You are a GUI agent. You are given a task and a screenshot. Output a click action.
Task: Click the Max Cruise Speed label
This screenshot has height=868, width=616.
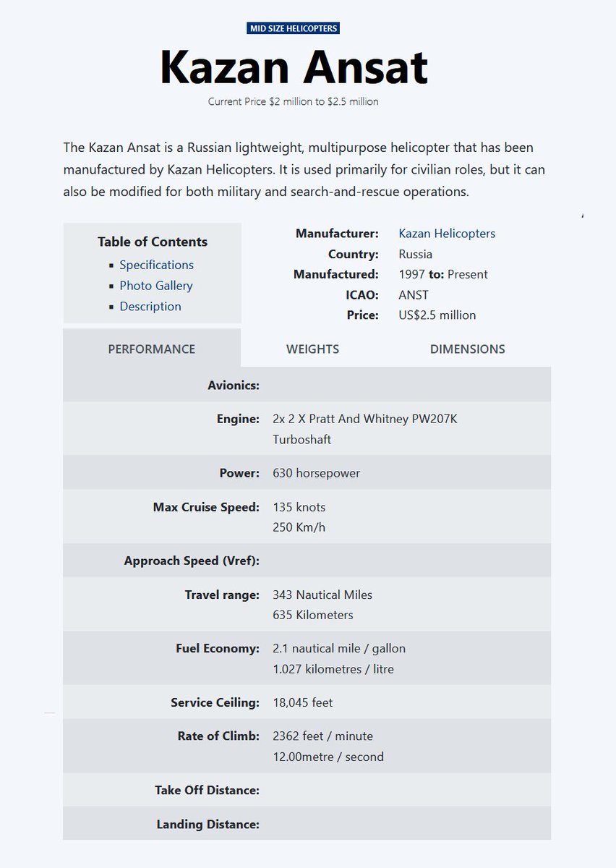click(206, 507)
